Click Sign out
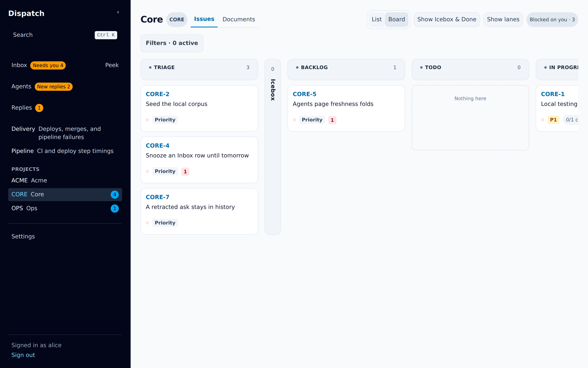This screenshot has width=588, height=368. (x=23, y=355)
